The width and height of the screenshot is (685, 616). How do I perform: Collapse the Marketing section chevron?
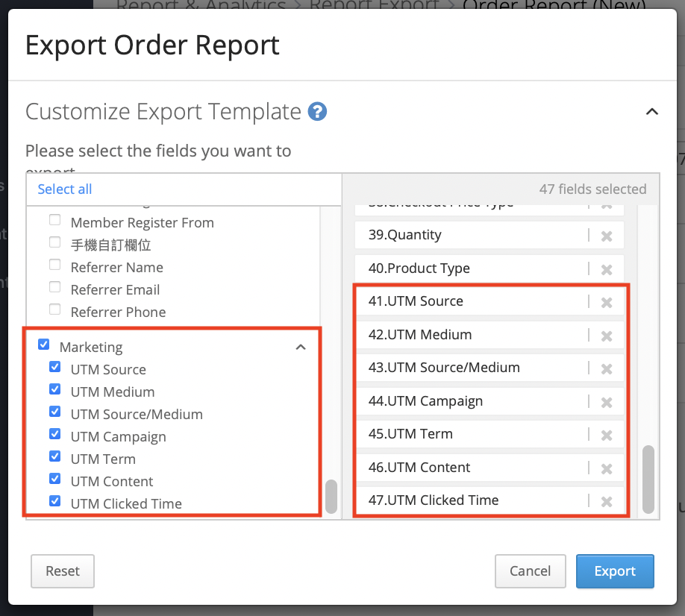tap(301, 347)
